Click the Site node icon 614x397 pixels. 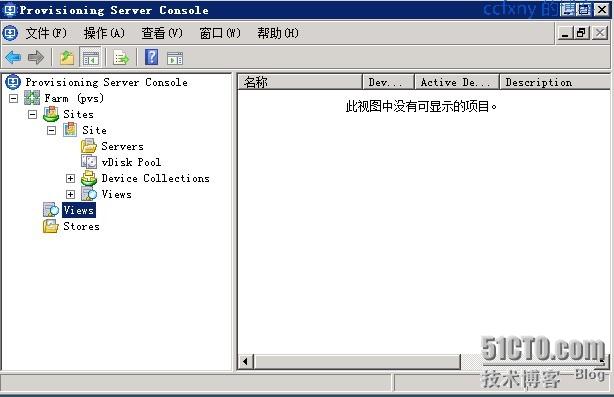(x=70, y=130)
